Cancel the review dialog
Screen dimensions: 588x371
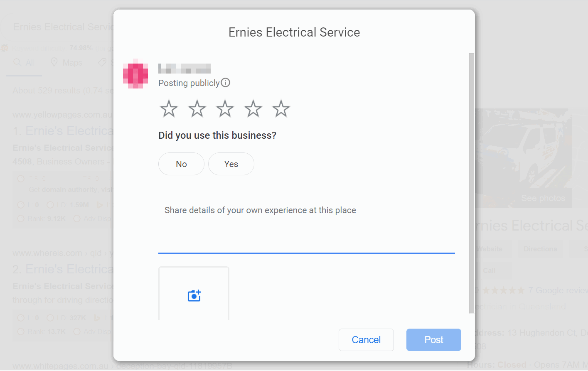[366, 340]
